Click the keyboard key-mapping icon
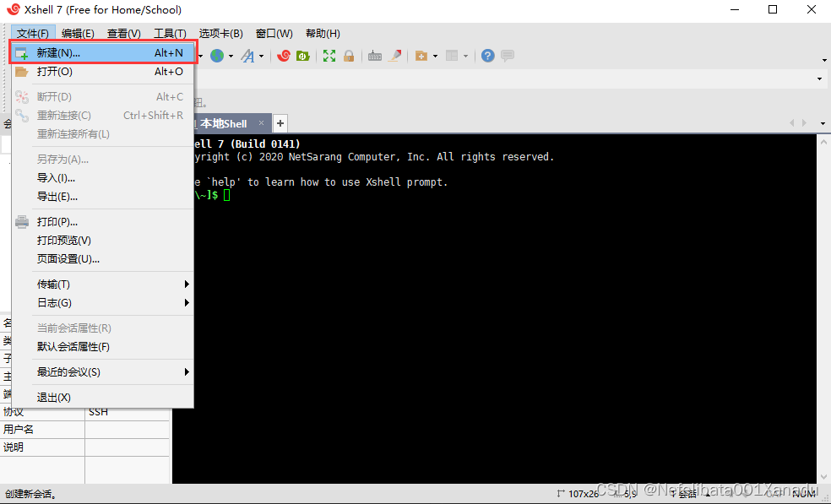 (x=375, y=56)
